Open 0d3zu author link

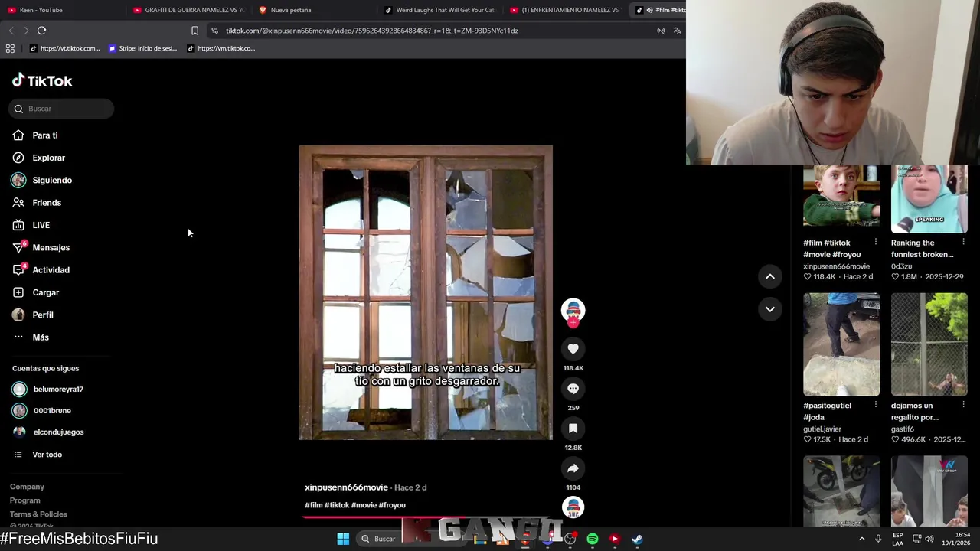[901, 266]
